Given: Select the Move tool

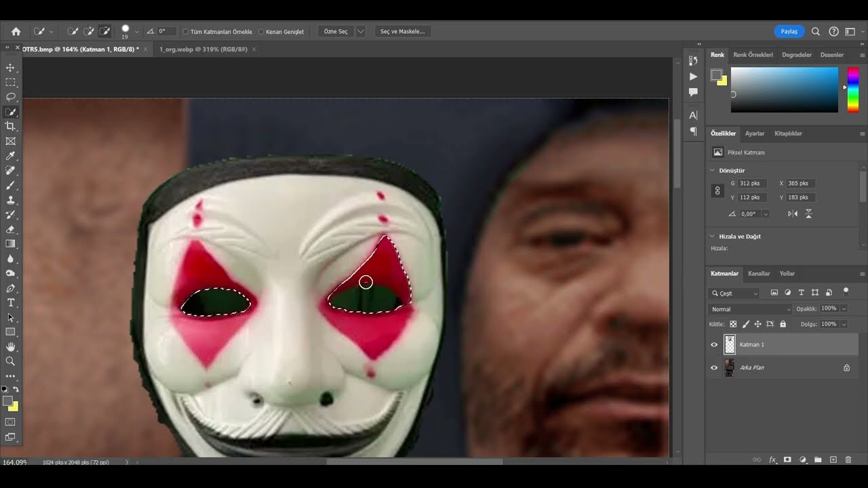Looking at the screenshot, I should point(10,68).
